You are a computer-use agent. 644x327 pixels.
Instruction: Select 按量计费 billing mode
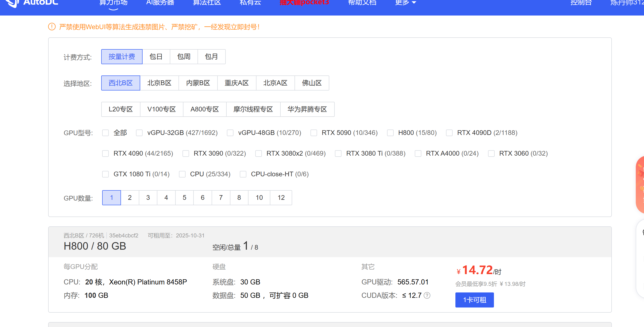pos(122,57)
